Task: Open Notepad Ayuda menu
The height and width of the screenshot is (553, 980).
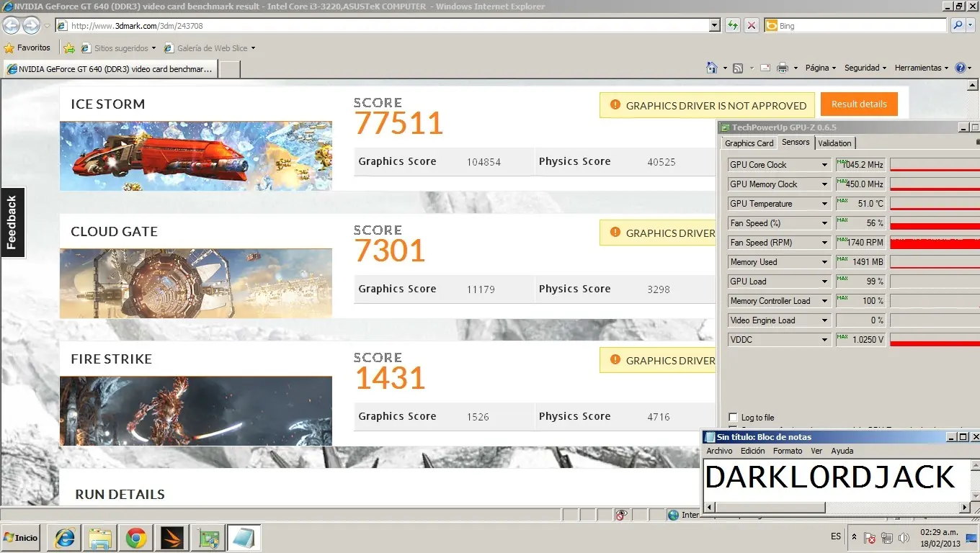Action: pos(842,451)
